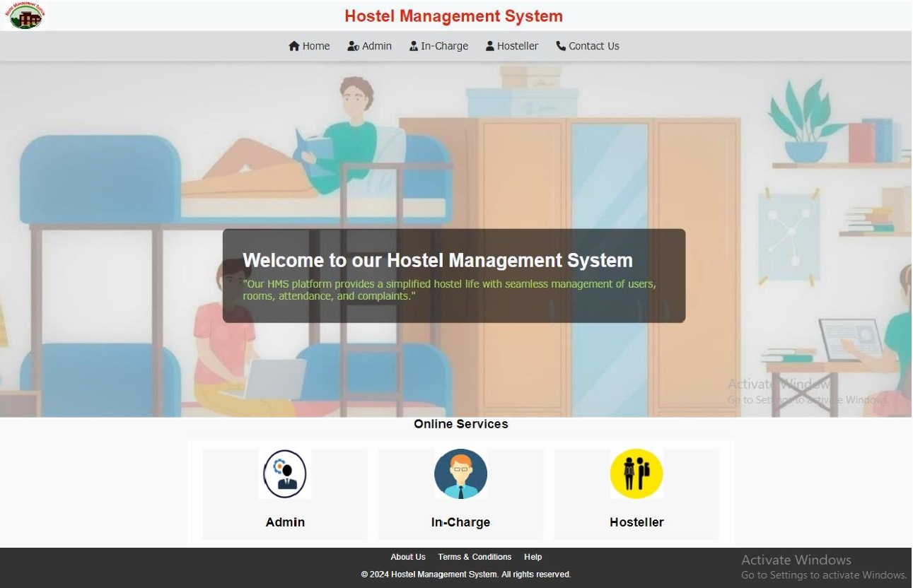Viewport: 913px width, 588px height.
Task: Click the phone icon beside Contact Us
Action: coord(561,46)
